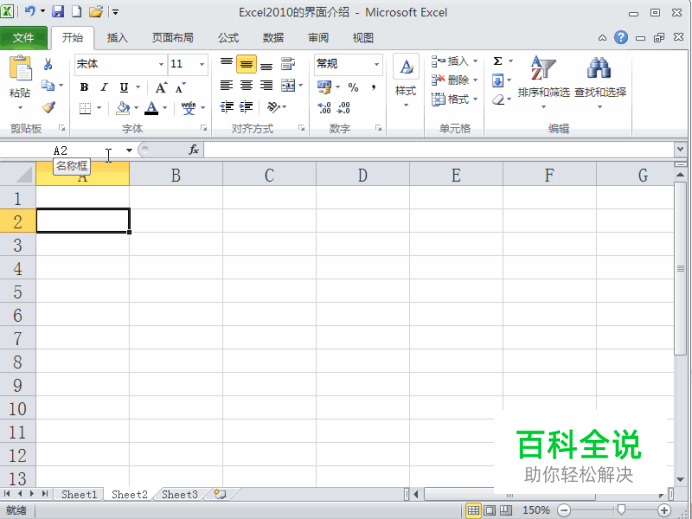Click the Paste clipboard icon
Screen dimensions: 692x519
(20, 68)
